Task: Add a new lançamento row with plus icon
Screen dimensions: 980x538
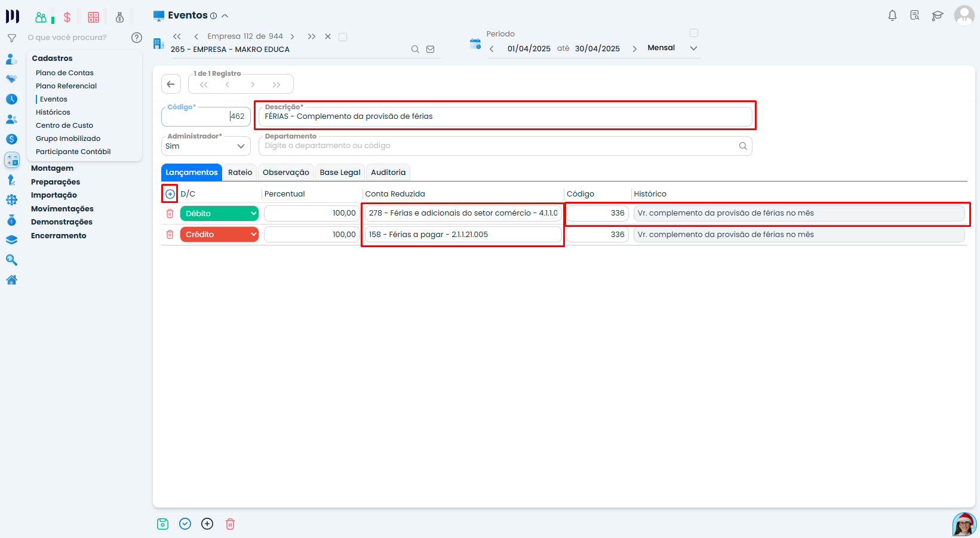Action: tap(170, 194)
